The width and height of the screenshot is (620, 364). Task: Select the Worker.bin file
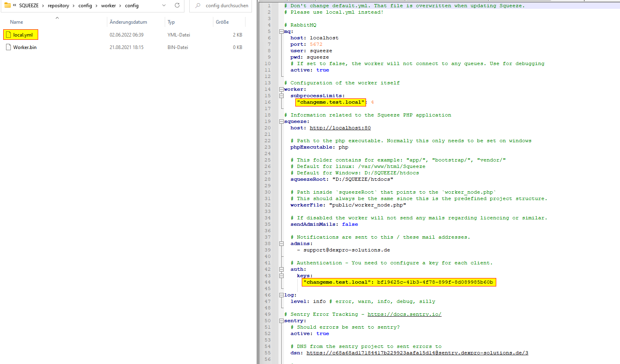[25, 47]
